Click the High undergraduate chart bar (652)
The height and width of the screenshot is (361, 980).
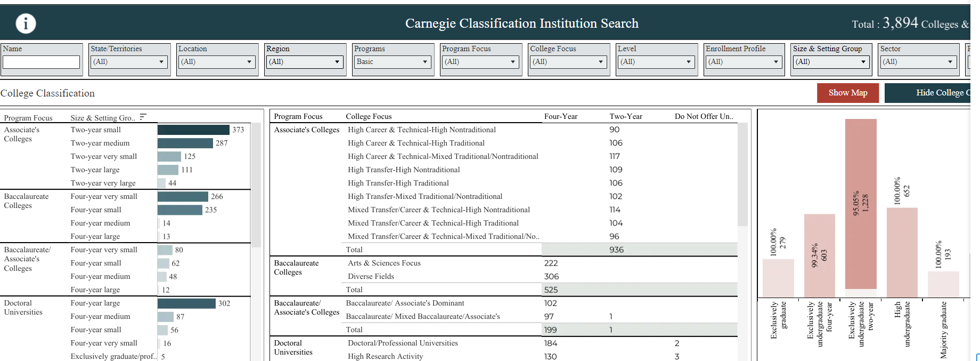point(902,252)
